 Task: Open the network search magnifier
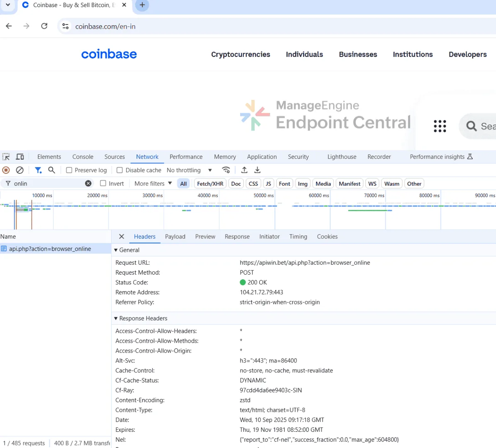[x=51, y=170]
